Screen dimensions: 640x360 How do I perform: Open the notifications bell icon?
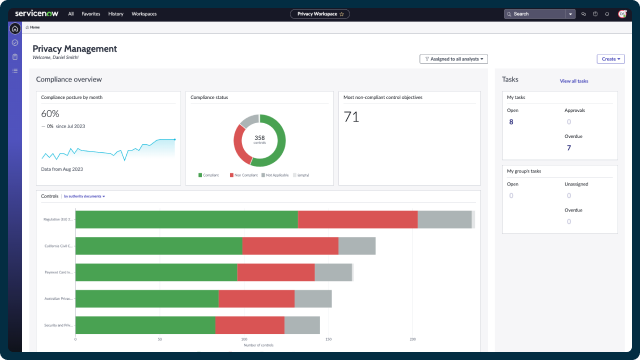tap(607, 14)
